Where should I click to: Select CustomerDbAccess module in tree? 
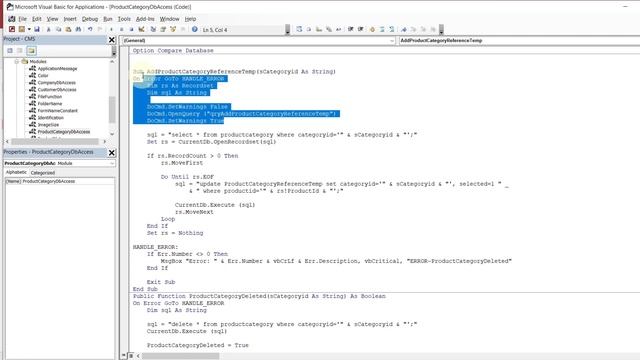pos(57,89)
